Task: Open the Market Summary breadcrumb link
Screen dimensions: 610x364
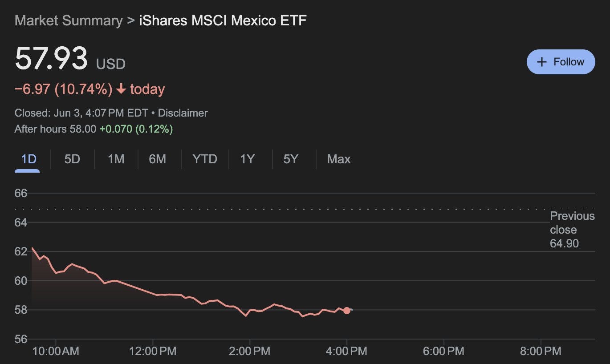Action: (x=68, y=20)
